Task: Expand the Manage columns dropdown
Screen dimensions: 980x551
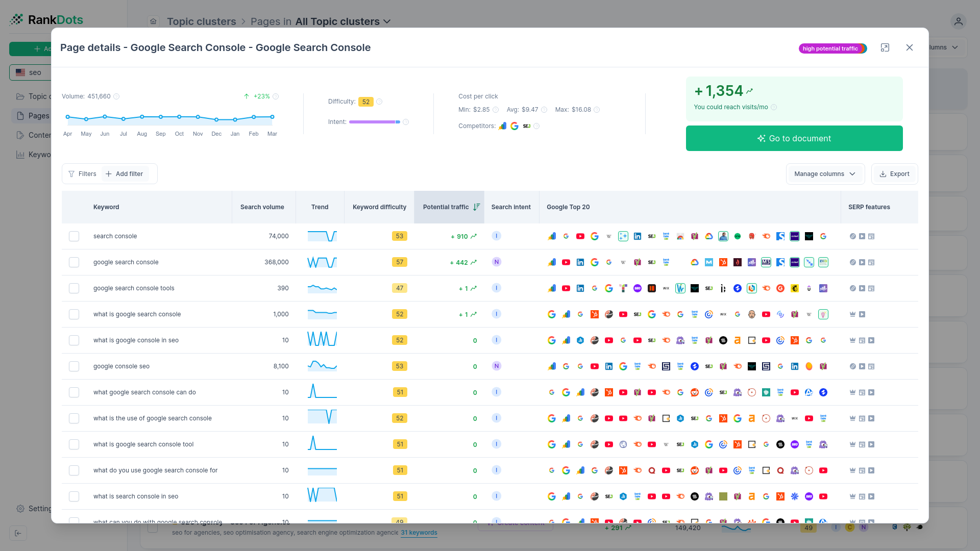Action: 825,174
